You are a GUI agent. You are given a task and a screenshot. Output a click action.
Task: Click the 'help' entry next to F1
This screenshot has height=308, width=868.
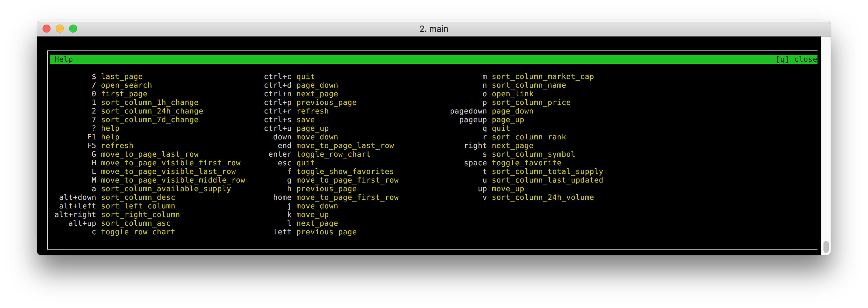click(110, 137)
